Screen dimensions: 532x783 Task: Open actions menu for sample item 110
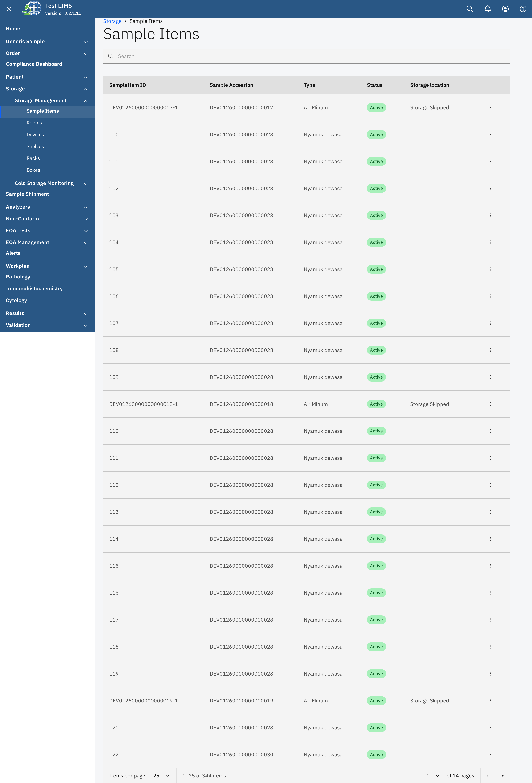[x=490, y=431]
